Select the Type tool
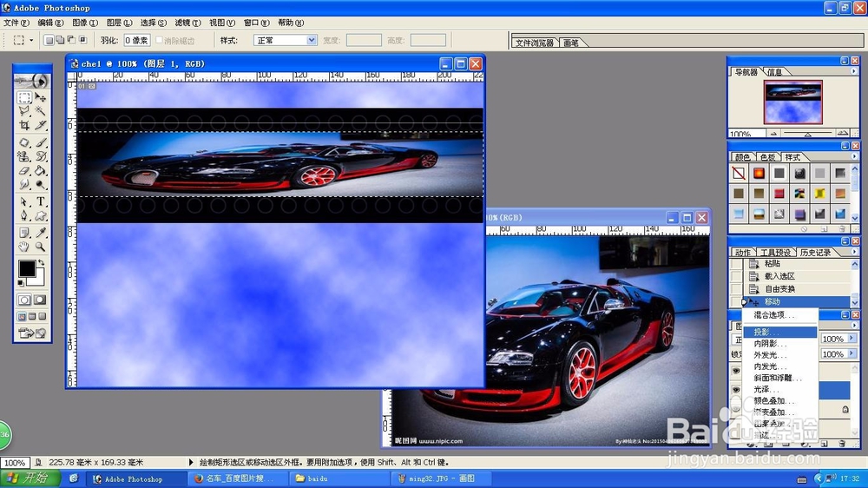The height and width of the screenshot is (488, 868). [x=41, y=201]
